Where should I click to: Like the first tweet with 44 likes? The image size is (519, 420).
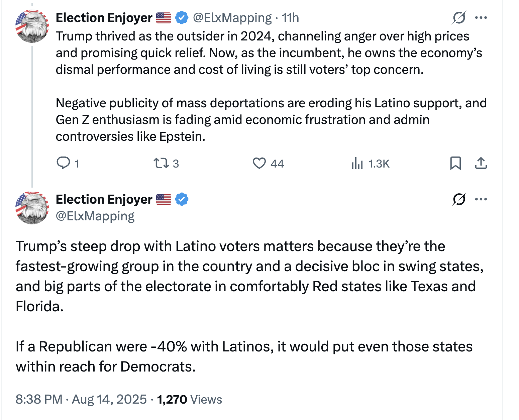[x=259, y=163]
